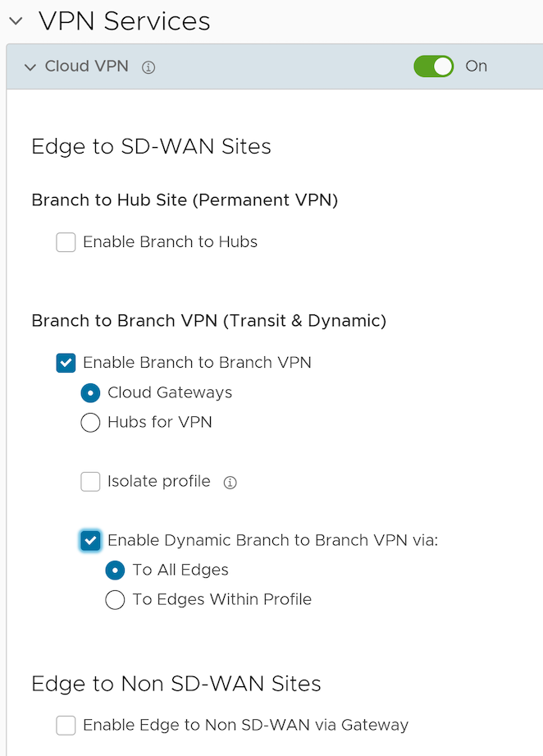Image resolution: width=543 pixels, height=756 pixels.
Task: Turn off the Cloud VPN toggle
Action: click(434, 66)
